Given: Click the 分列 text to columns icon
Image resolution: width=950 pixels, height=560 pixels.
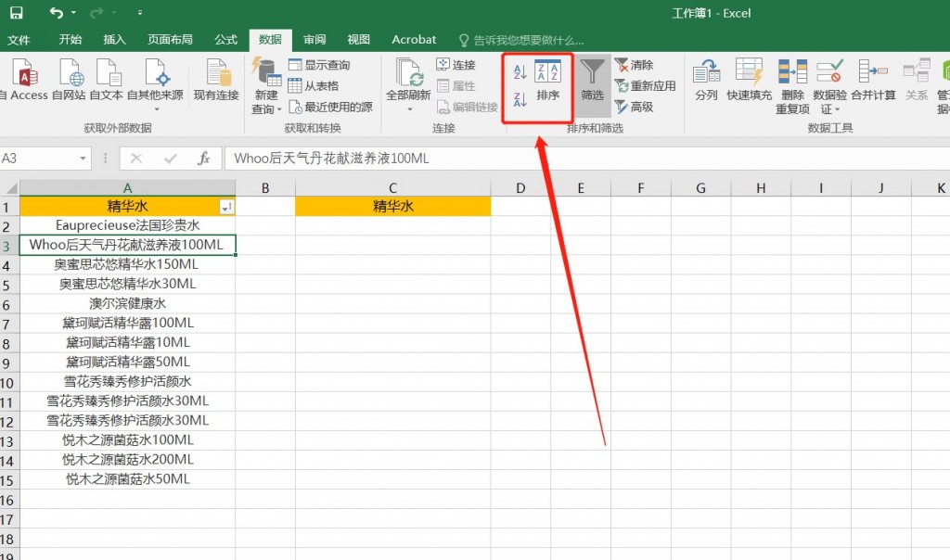Looking at the screenshot, I should 706,80.
